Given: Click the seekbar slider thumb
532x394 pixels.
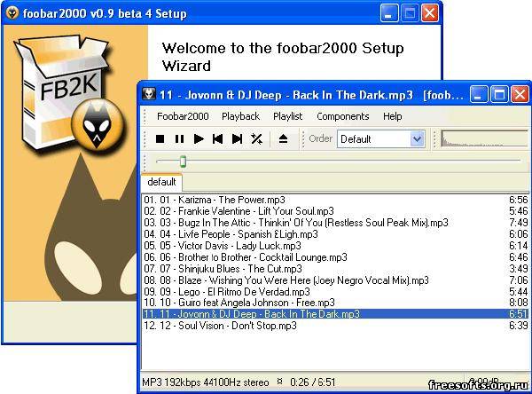Looking at the screenshot, I should pyautogui.click(x=183, y=162).
